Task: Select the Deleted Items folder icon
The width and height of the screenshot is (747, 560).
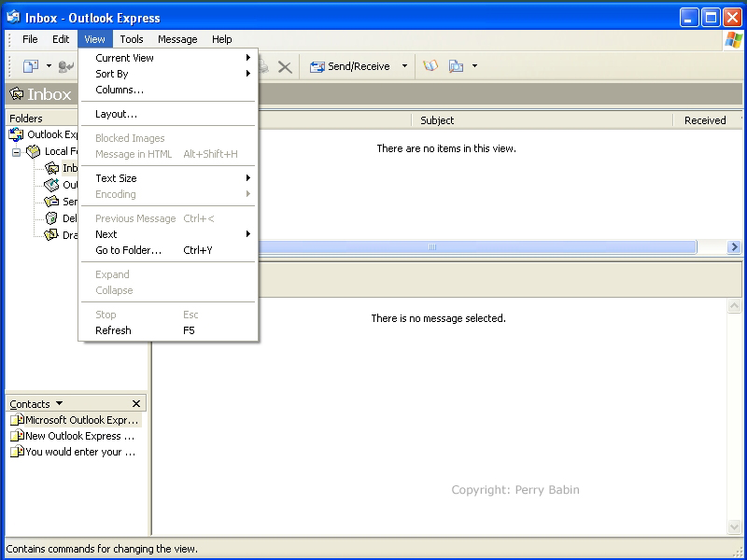Action: (x=51, y=218)
